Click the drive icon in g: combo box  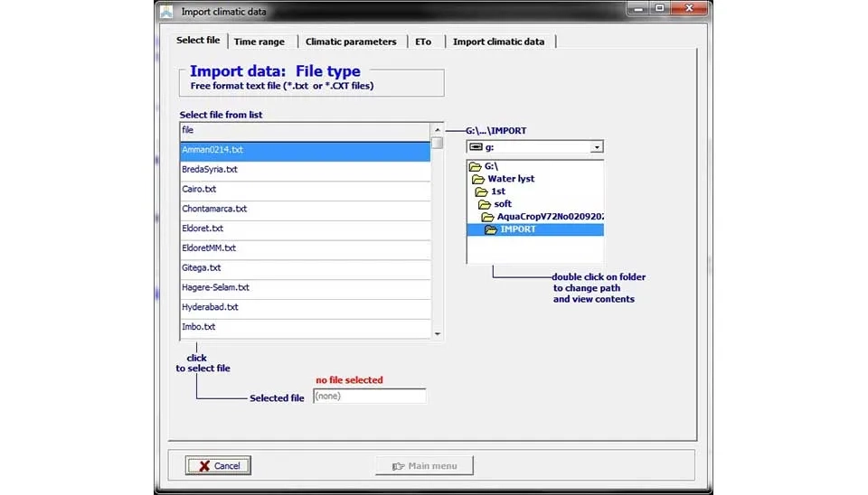476,146
